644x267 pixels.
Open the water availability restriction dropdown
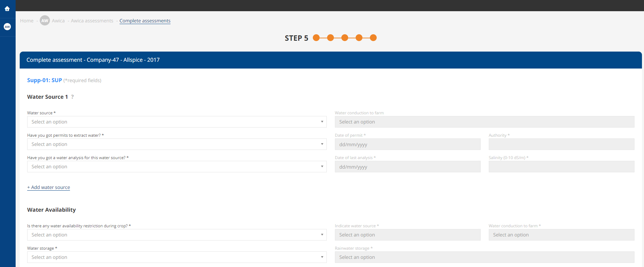(177, 235)
